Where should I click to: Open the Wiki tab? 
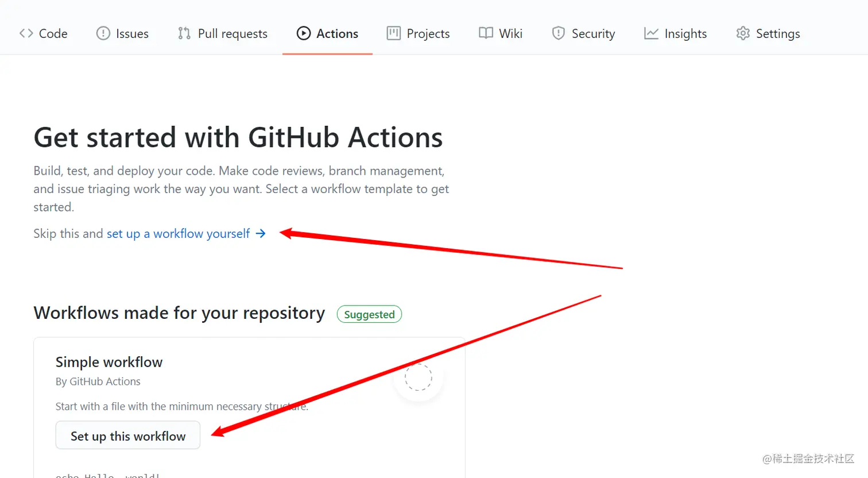tap(501, 33)
